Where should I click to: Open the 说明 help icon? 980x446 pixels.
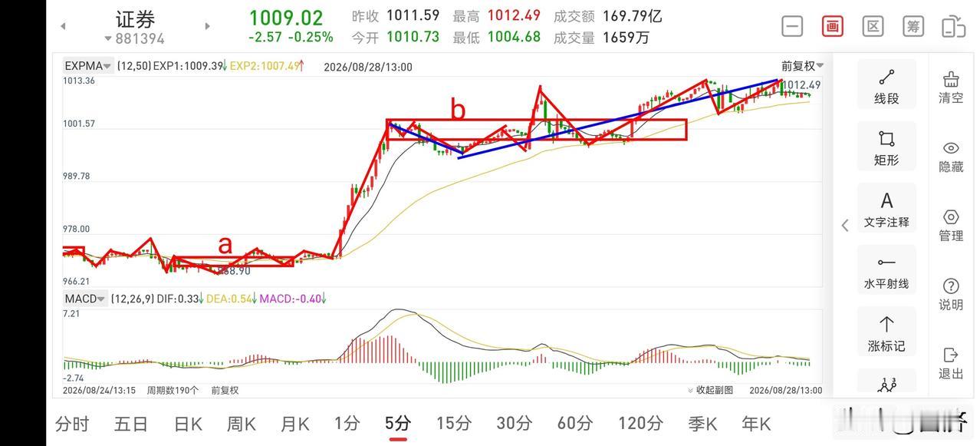coord(951,295)
